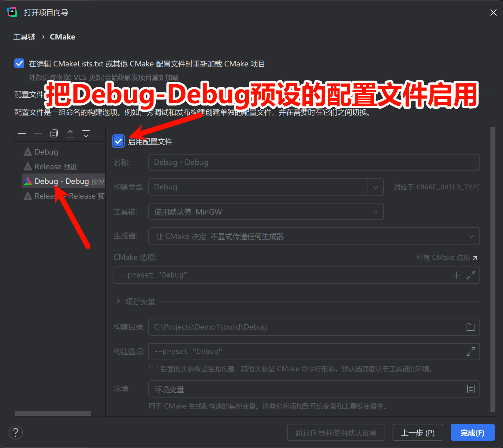This screenshot has width=503, height=448.
Task: Click the help question mark icon
Action: click(16, 432)
